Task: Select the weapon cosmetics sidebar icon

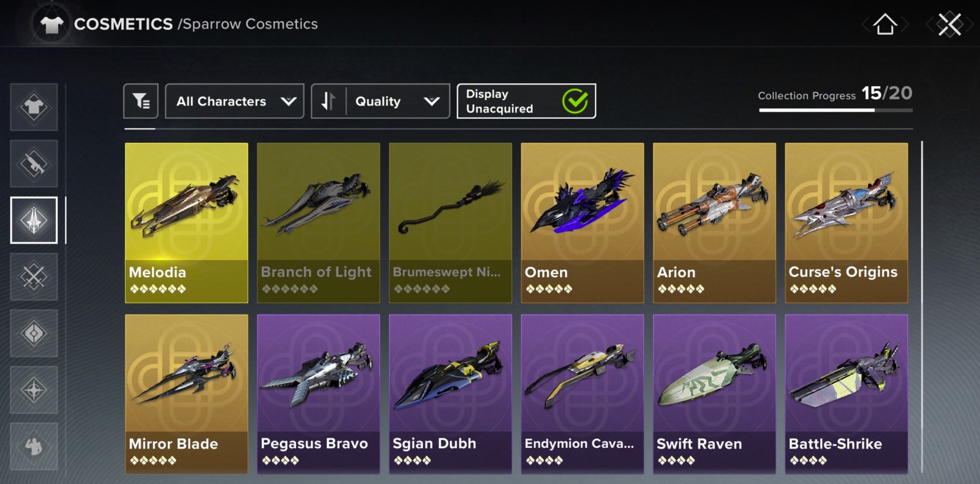Action: 34,163
